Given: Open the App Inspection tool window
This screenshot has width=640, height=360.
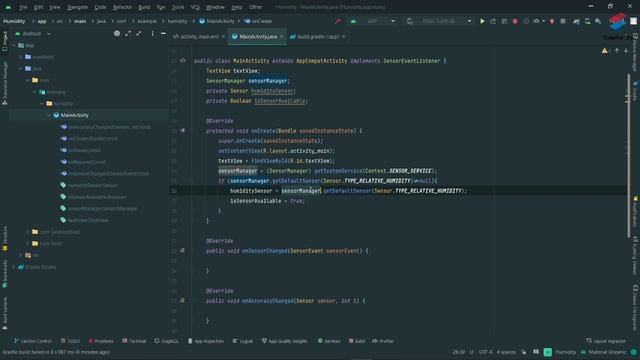Looking at the screenshot, I should (206, 341).
